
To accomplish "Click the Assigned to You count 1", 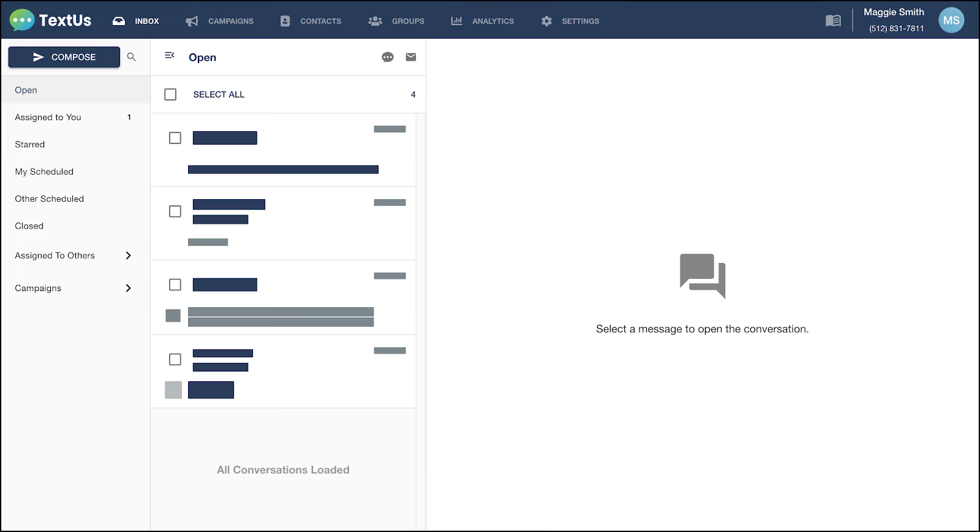I will pos(129,117).
